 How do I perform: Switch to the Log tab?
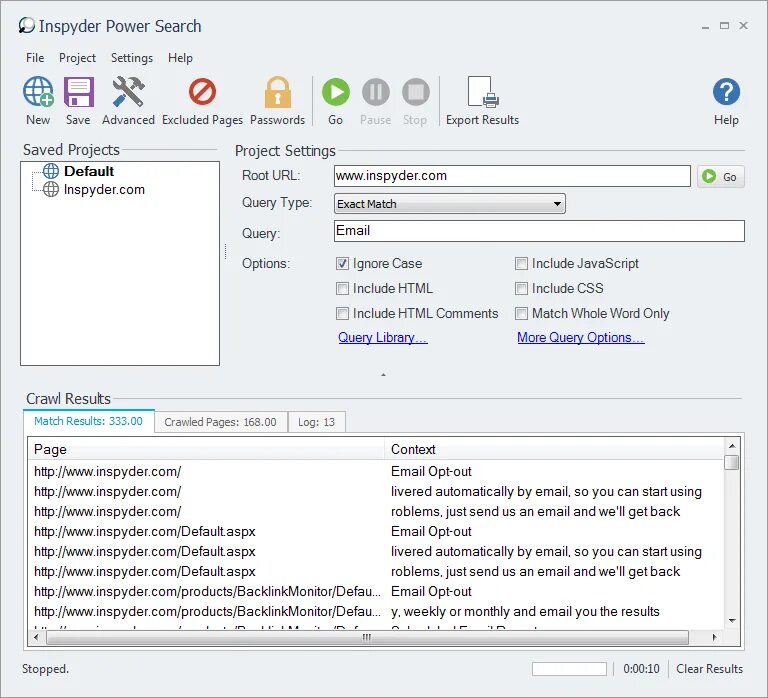(x=316, y=422)
